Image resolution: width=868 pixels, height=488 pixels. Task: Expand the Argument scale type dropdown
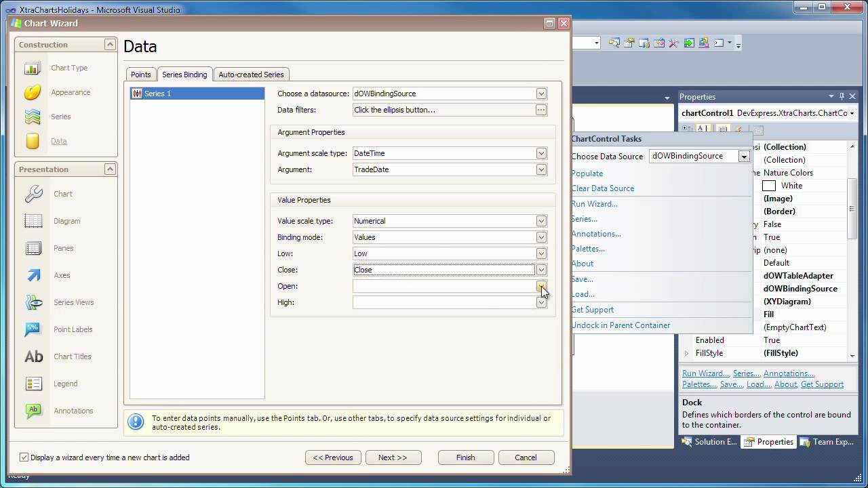point(541,153)
